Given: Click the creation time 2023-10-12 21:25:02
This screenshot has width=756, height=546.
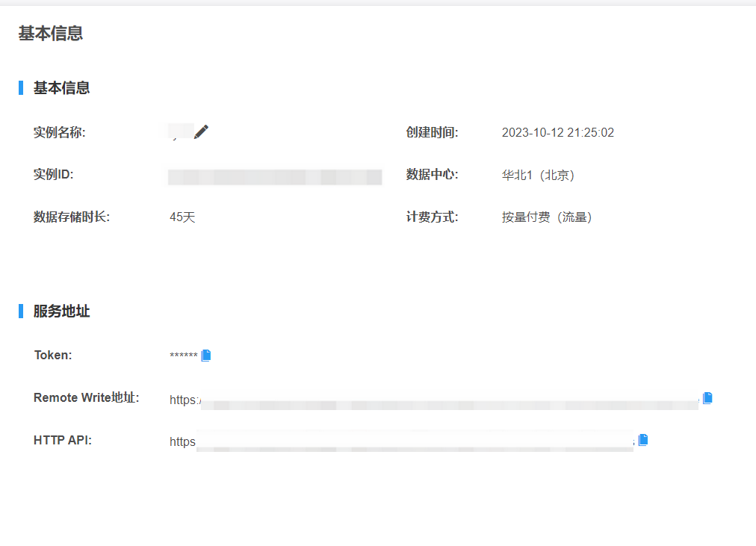Looking at the screenshot, I should click(557, 133).
